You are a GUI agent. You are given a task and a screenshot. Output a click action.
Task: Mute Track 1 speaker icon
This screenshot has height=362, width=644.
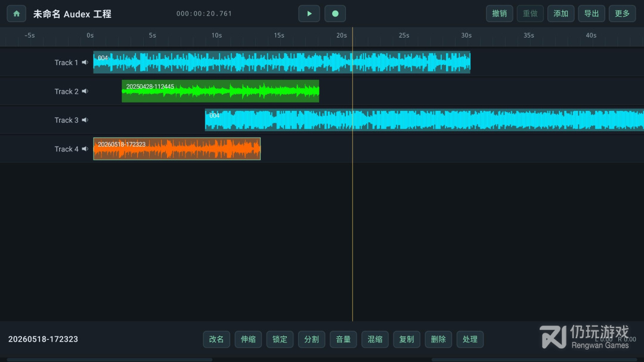(x=85, y=63)
